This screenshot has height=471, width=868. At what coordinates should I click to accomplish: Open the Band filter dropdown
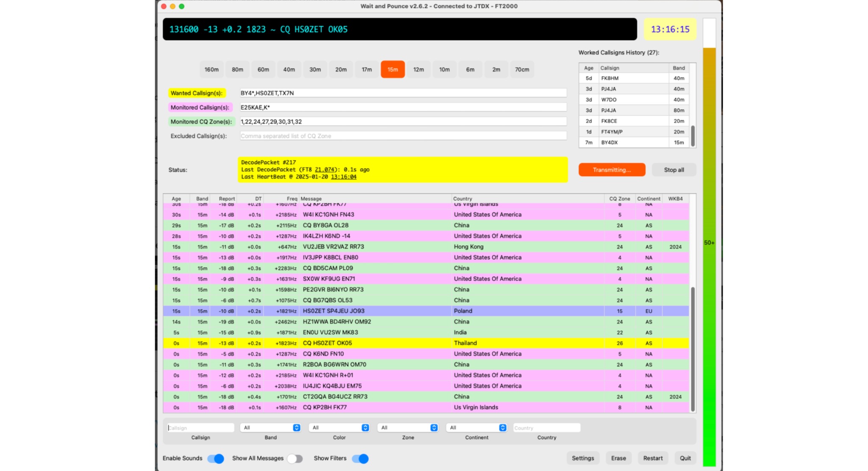click(270, 428)
